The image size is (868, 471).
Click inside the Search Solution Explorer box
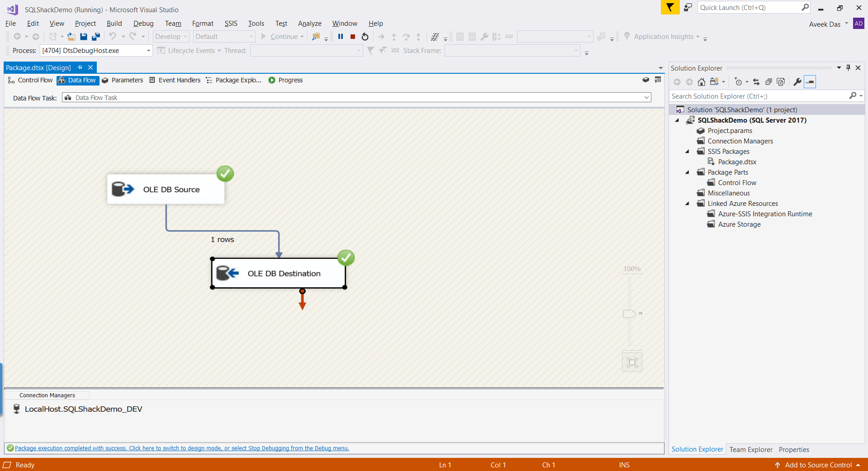pyautogui.click(x=746, y=96)
